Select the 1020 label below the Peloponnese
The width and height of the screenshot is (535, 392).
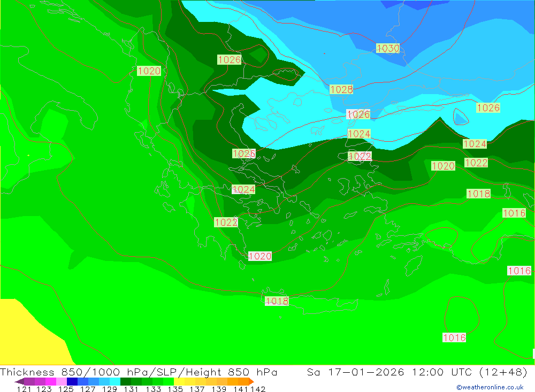click(260, 256)
